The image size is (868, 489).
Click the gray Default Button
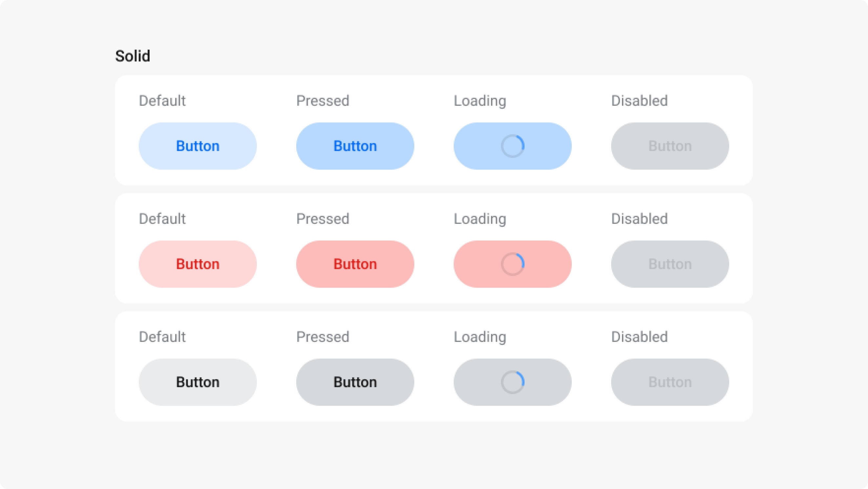(197, 382)
